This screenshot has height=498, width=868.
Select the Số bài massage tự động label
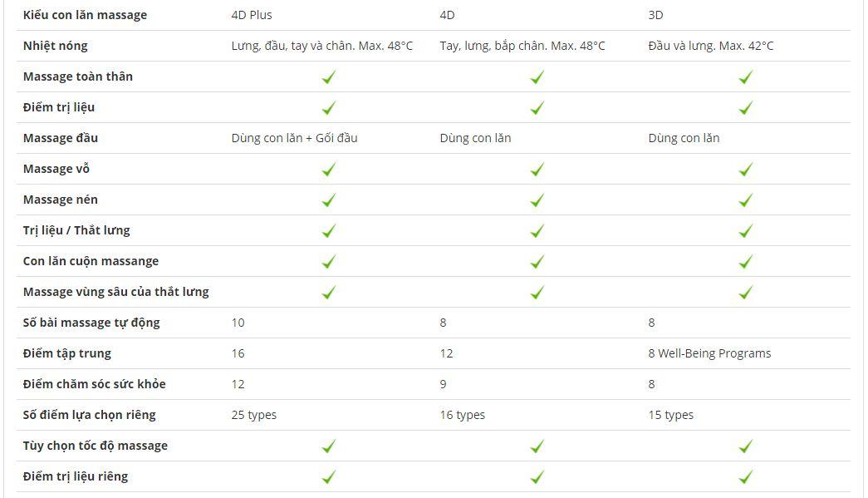(x=91, y=323)
